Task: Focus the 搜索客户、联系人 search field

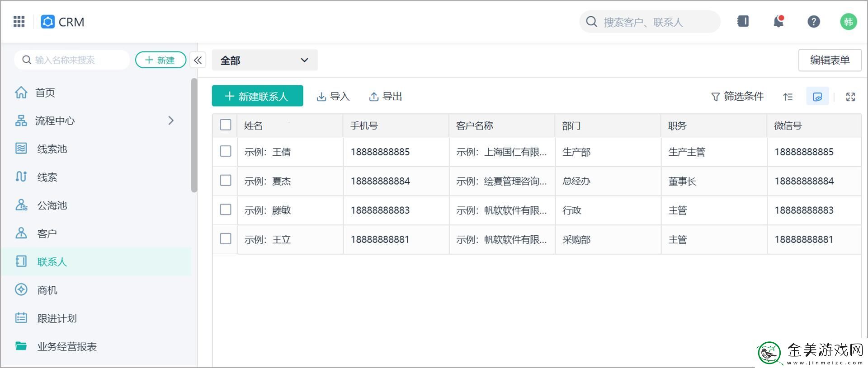Action: [650, 22]
